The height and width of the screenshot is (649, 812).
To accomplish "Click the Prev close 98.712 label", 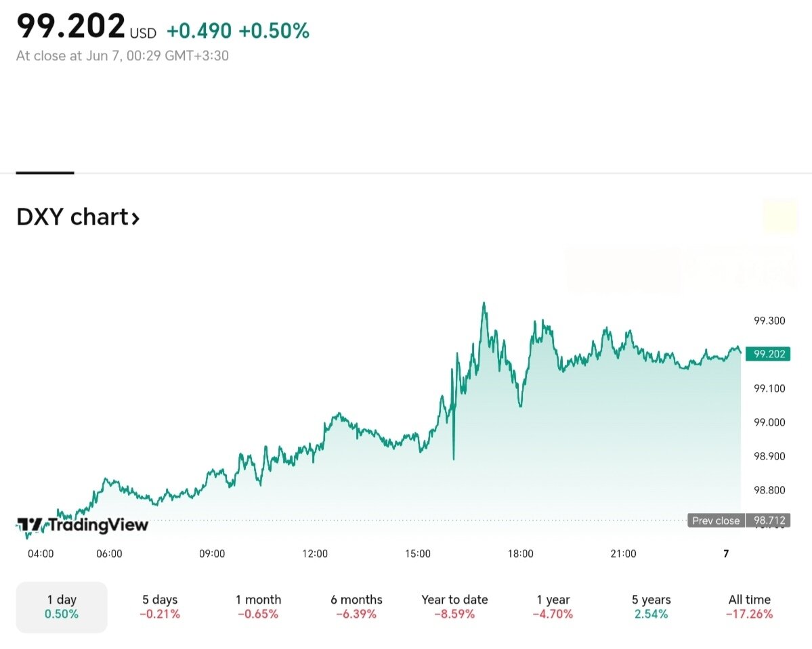I will tap(739, 520).
